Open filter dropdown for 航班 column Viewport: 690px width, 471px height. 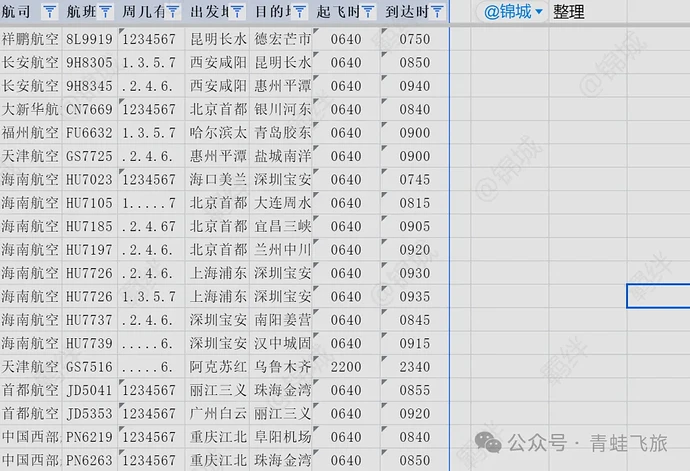pos(105,12)
